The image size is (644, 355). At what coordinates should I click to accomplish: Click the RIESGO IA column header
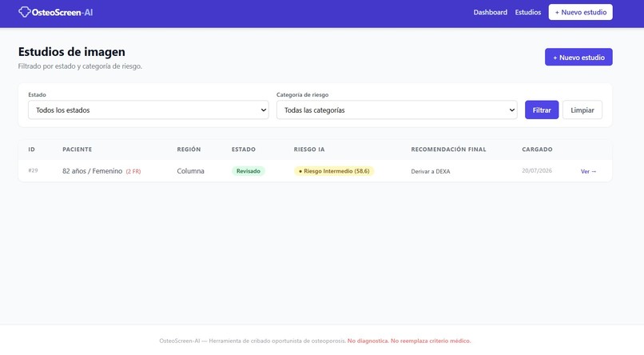(x=309, y=150)
